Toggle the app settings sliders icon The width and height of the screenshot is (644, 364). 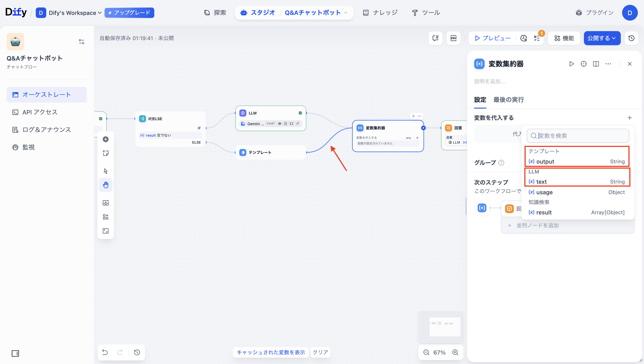click(81, 41)
